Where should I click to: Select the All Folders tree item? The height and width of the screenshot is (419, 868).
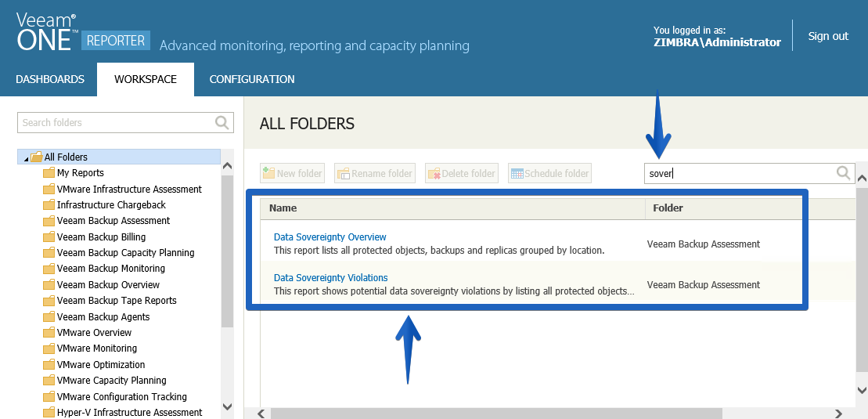[x=119, y=157]
